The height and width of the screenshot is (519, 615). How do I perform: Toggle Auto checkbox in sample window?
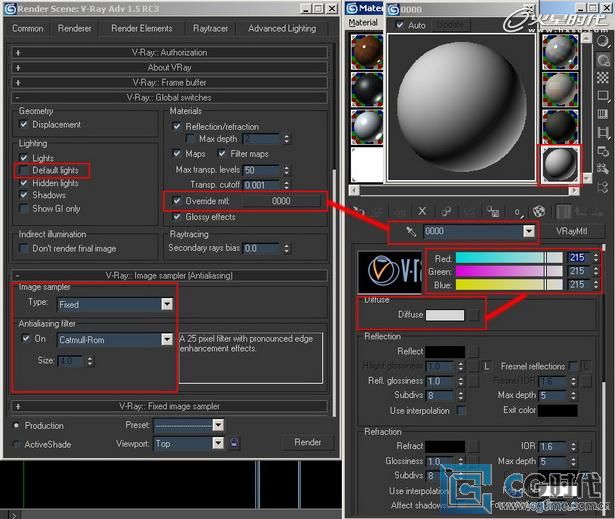pos(400,25)
